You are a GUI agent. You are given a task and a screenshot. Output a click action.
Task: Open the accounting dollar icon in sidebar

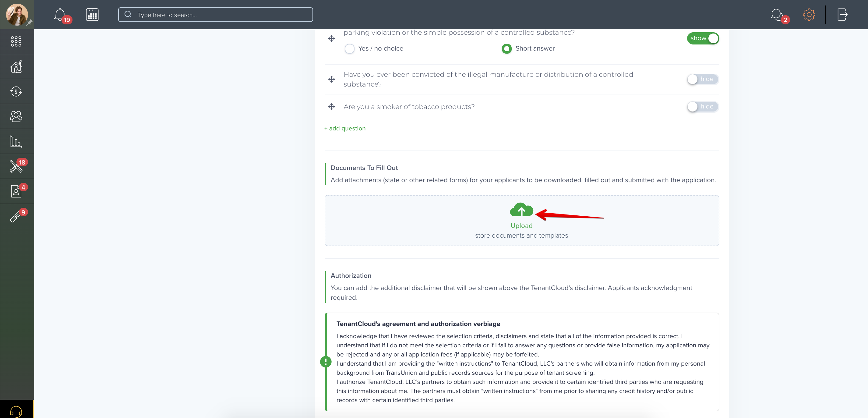[x=16, y=91]
